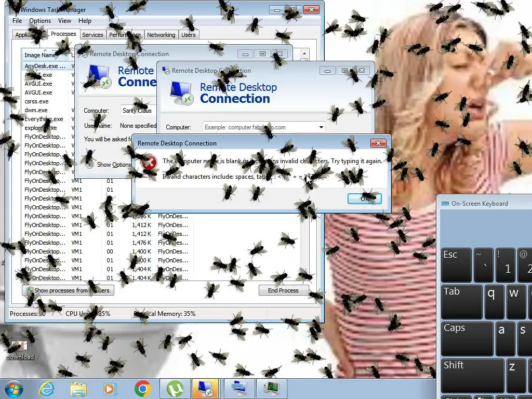Switch to the Applications tab
Viewport: 532px width, 399px height.
coord(30,35)
